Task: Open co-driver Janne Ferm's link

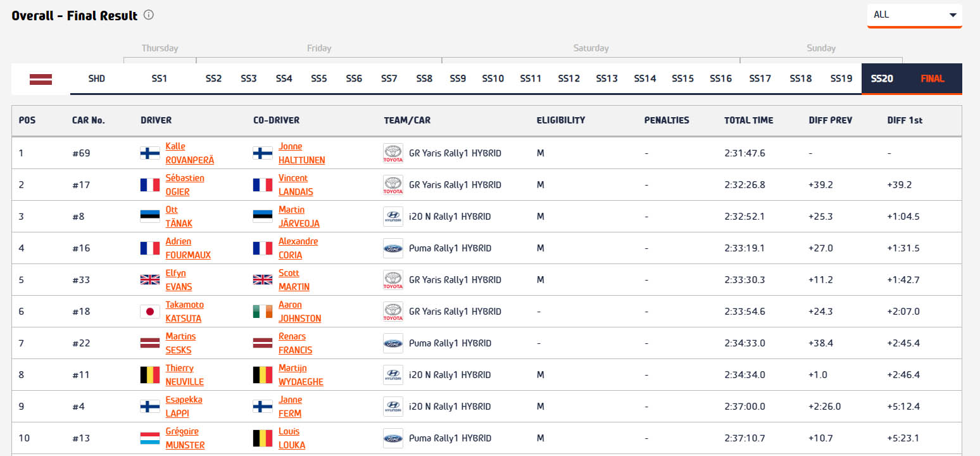Action: point(290,407)
